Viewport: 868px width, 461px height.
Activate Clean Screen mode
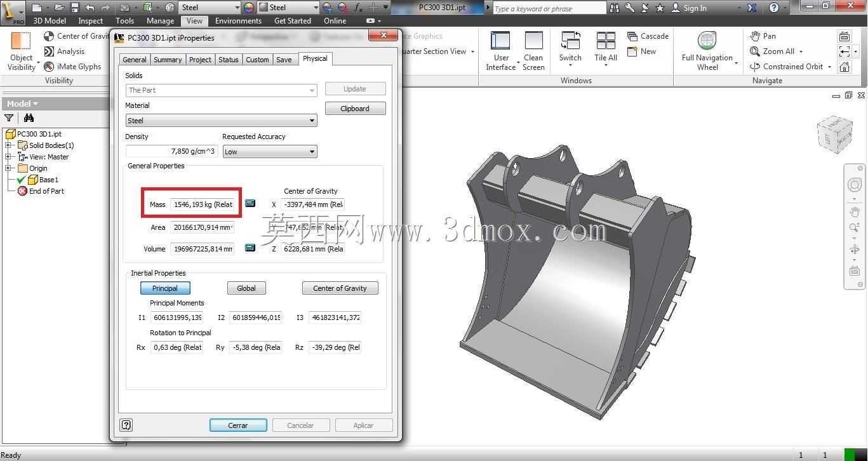tap(533, 51)
